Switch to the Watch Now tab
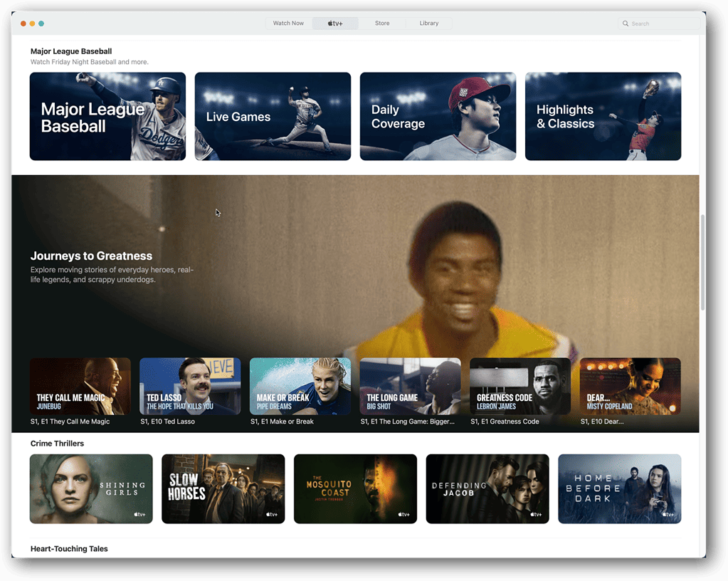The image size is (728, 581). click(x=288, y=23)
